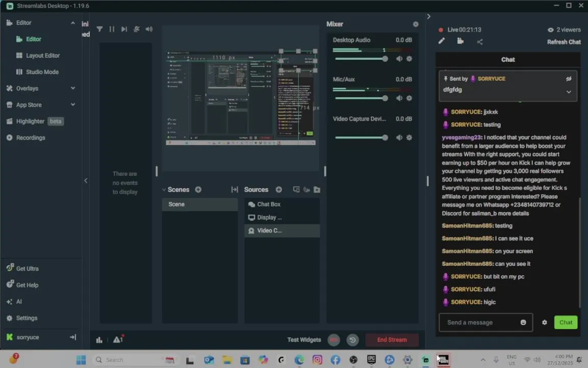The image size is (588, 368).
Task: Add a source folder
Action: [x=317, y=190]
